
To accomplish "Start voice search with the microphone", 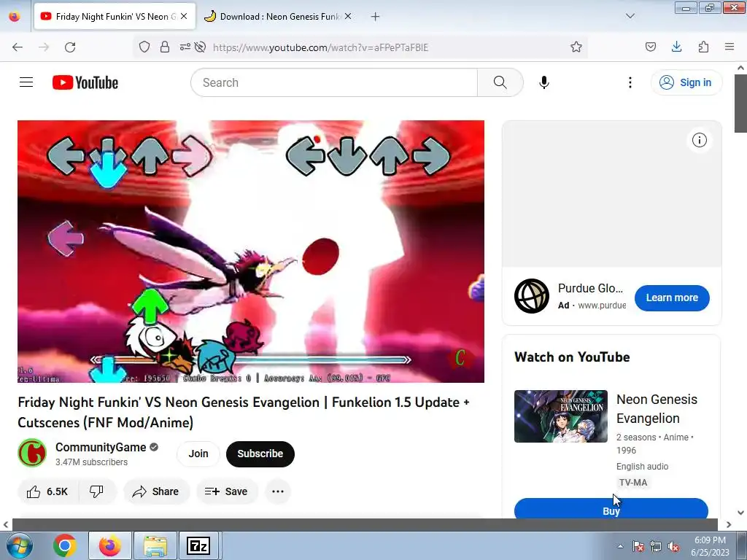I will [x=543, y=82].
